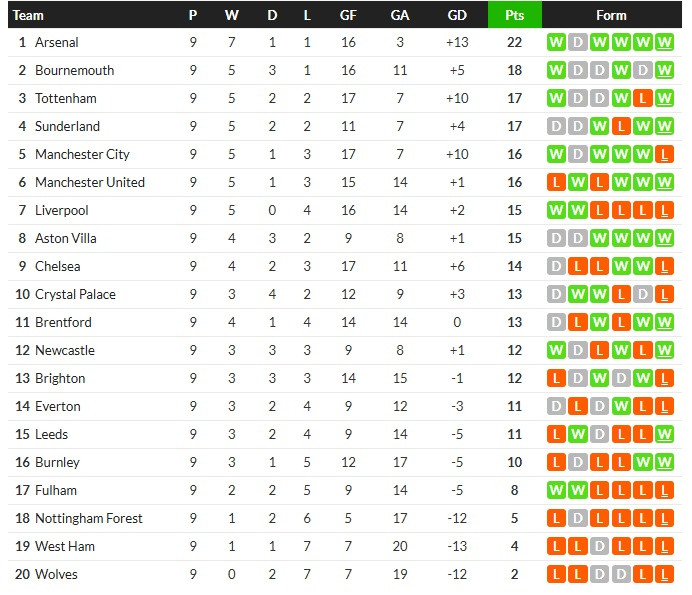Sort table by GD column header
Viewport: 692px width, 595px height.
tap(457, 15)
